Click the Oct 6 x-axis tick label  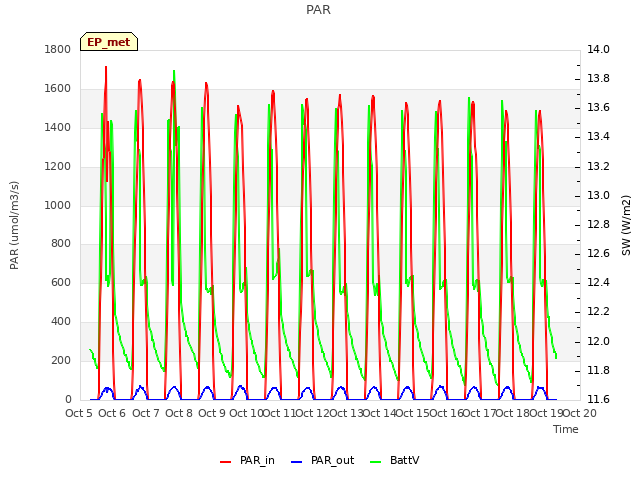[x=112, y=413]
